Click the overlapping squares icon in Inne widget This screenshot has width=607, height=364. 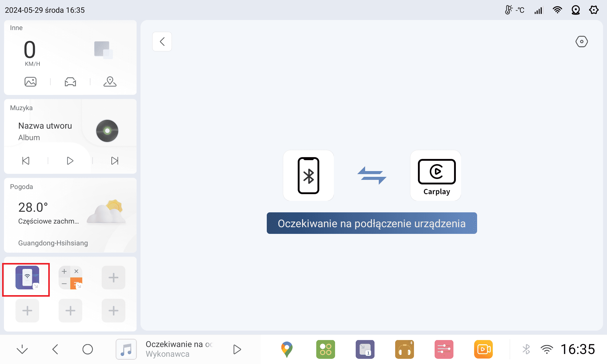click(x=103, y=50)
